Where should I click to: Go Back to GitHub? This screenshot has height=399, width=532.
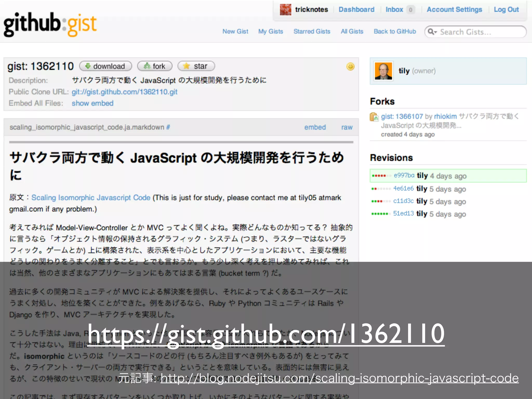pos(395,31)
